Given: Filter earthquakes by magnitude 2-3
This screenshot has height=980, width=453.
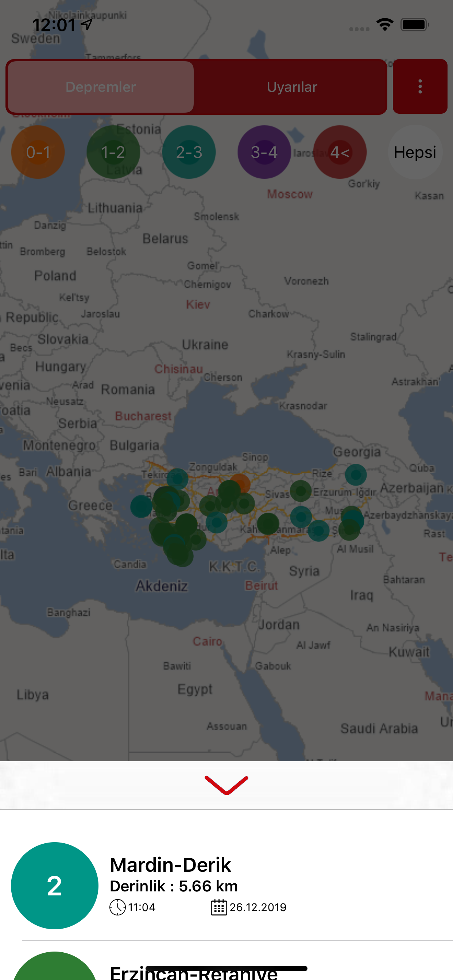Looking at the screenshot, I should [189, 152].
